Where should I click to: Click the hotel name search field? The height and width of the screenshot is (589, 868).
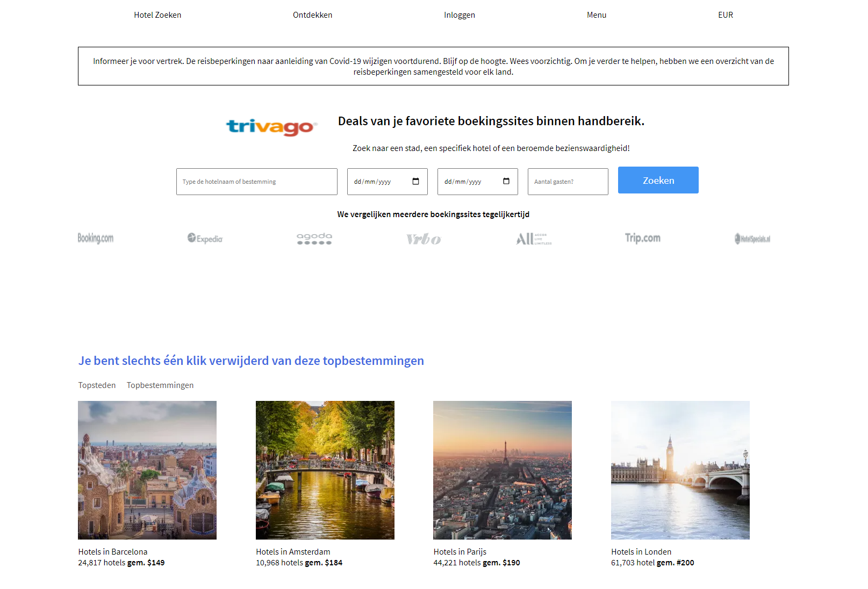click(x=256, y=182)
